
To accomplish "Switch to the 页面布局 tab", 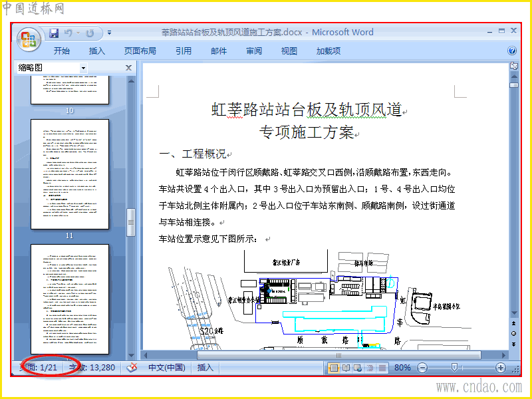I will point(140,51).
